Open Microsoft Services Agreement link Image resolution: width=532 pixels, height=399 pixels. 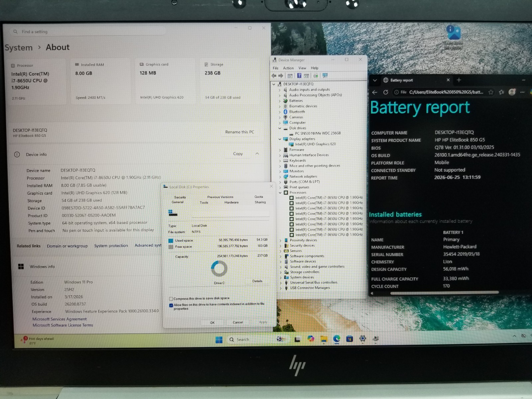coord(60,319)
